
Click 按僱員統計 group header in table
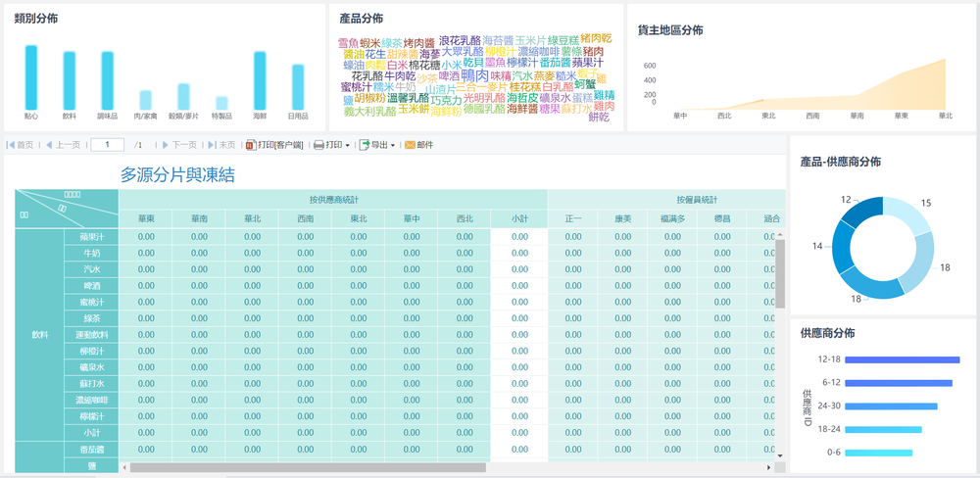point(666,200)
